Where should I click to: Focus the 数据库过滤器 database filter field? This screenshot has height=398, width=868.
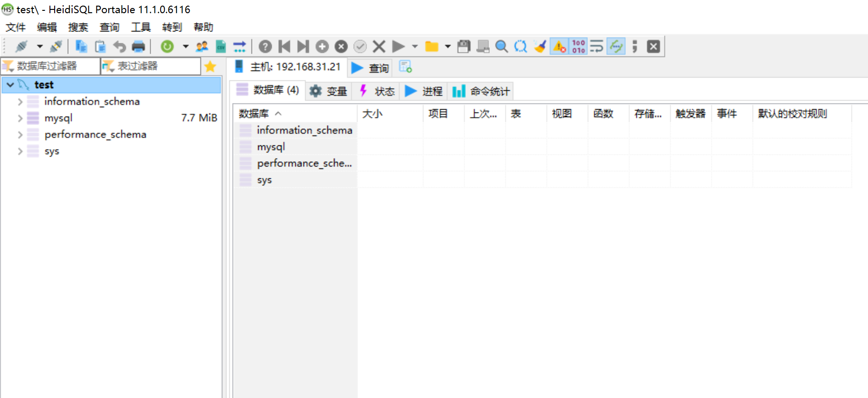(x=51, y=66)
